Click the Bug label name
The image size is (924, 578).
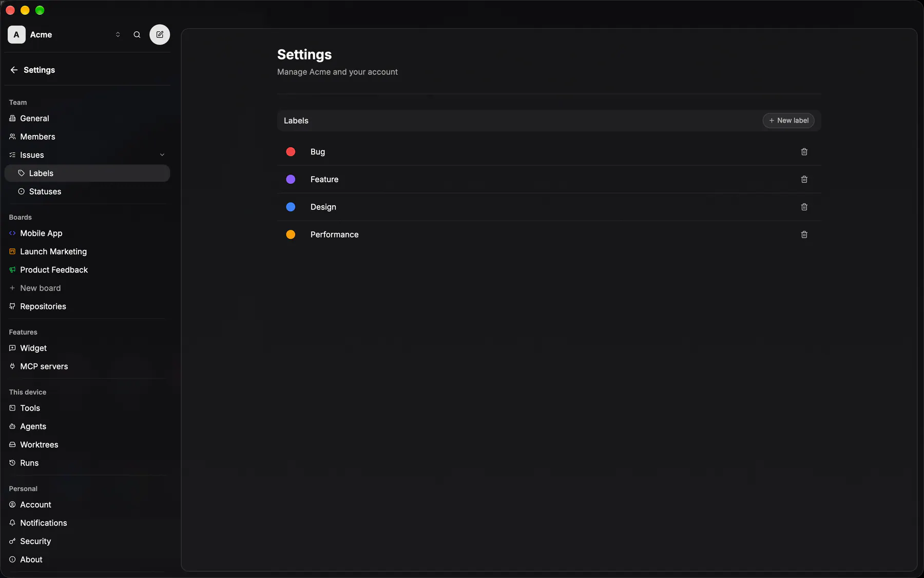coord(318,152)
